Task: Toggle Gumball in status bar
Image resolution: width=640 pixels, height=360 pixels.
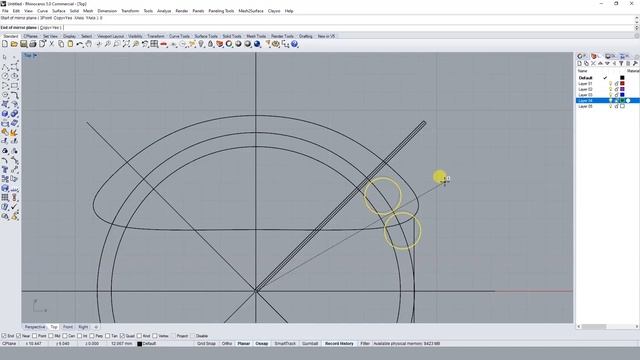Action: click(310, 344)
